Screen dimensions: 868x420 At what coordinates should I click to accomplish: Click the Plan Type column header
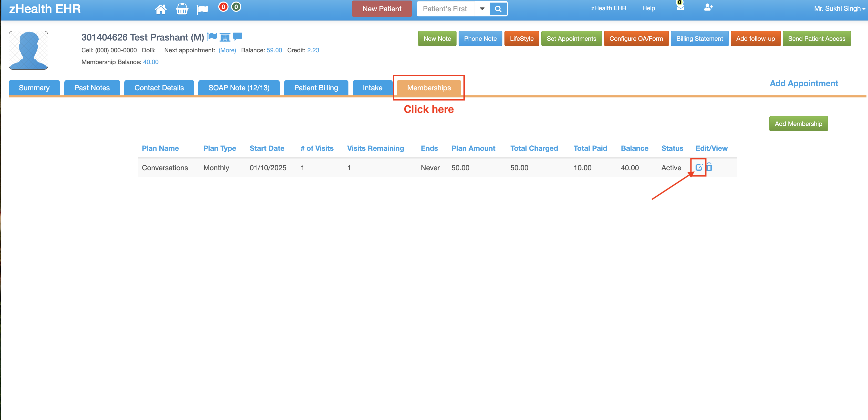(220, 148)
